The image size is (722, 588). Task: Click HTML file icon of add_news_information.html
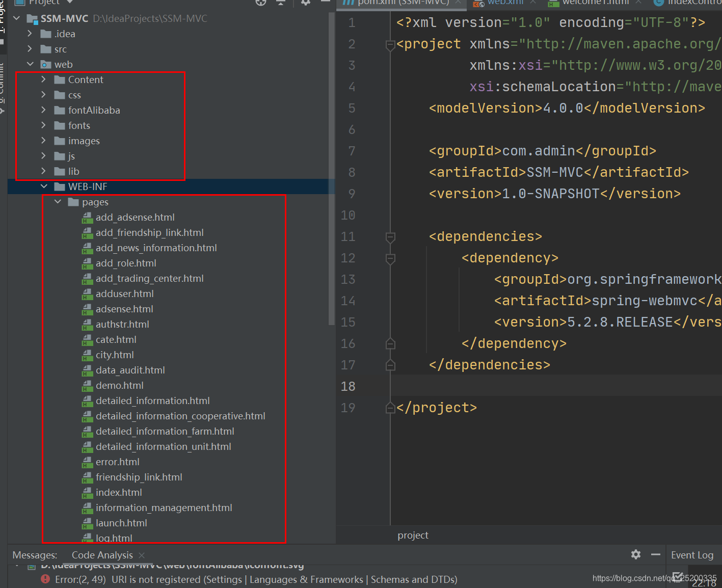click(87, 248)
